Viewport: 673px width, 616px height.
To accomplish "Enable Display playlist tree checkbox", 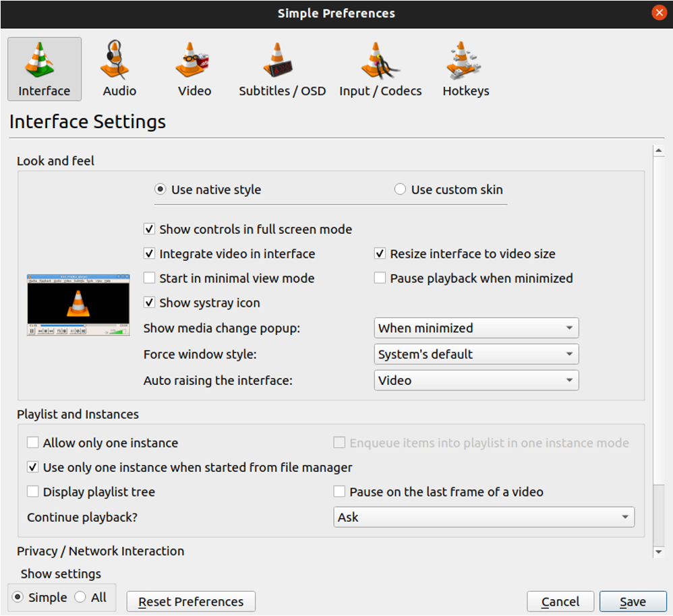I will coord(32,491).
